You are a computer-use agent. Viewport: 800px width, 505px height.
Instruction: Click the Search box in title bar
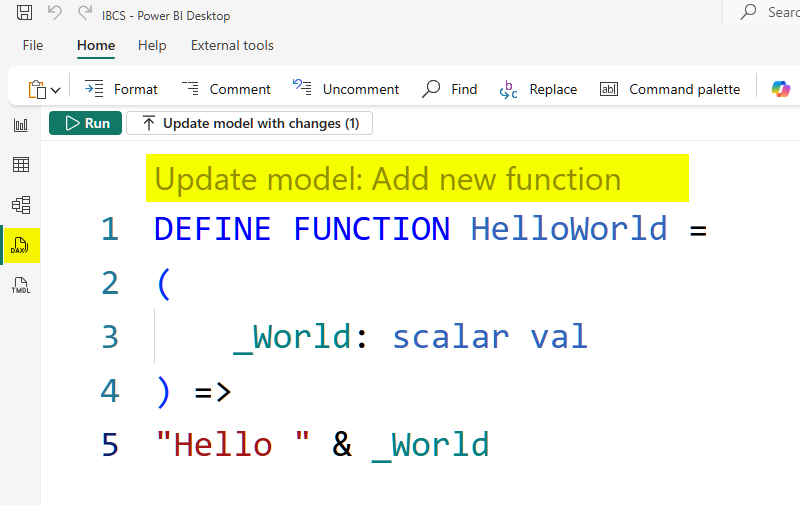point(770,12)
